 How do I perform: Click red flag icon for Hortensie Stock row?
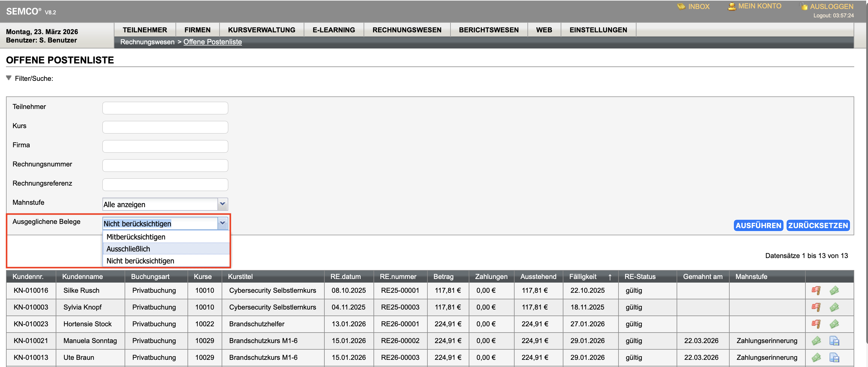(816, 324)
